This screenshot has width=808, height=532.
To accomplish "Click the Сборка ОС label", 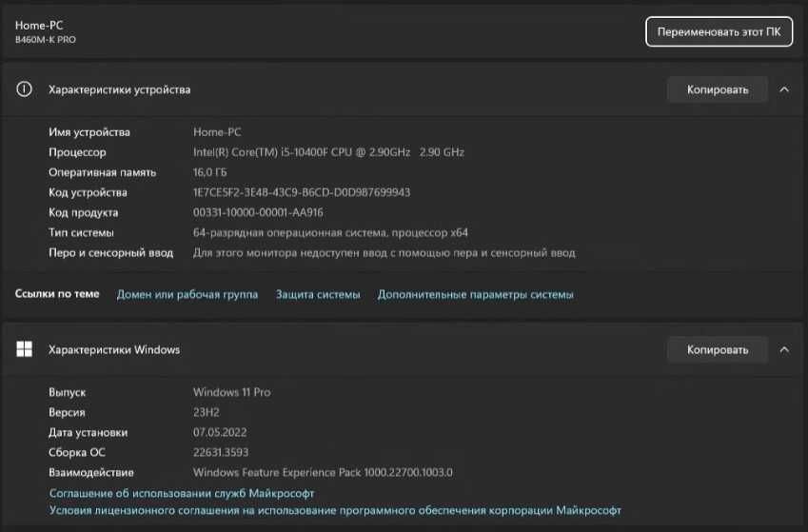I will (77, 452).
